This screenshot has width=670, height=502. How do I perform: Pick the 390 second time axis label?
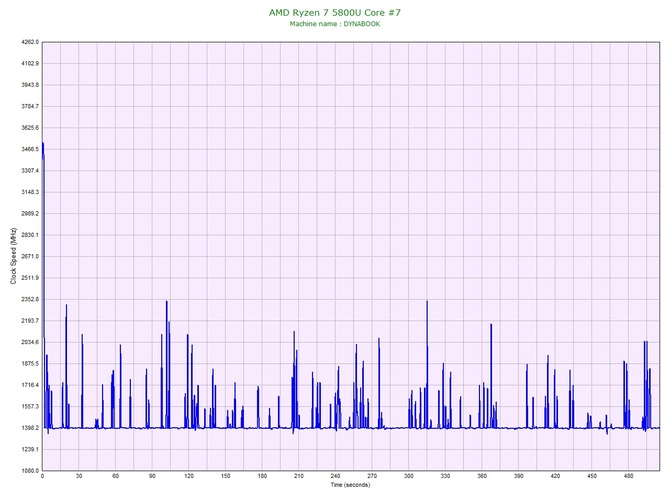pos(518,476)
